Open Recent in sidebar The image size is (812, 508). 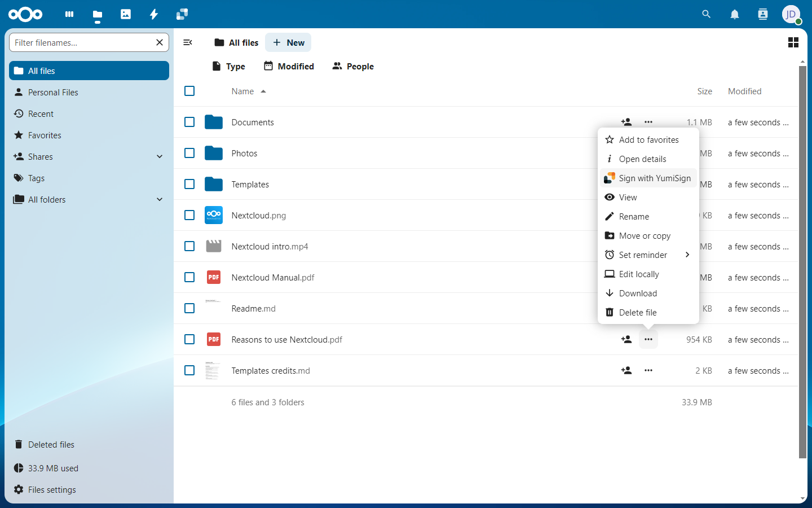click(89, 113)
